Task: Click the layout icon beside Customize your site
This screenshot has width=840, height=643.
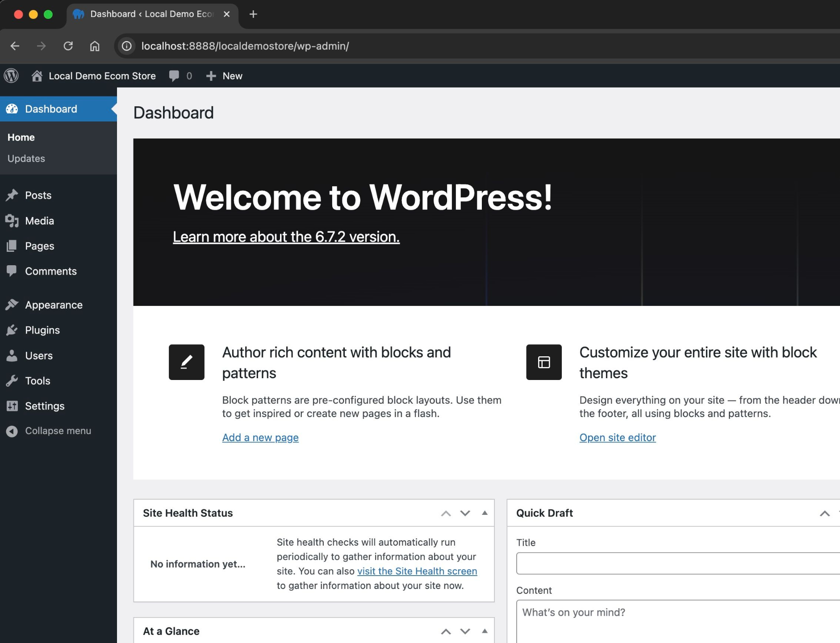Action: (x=544, y=362)
